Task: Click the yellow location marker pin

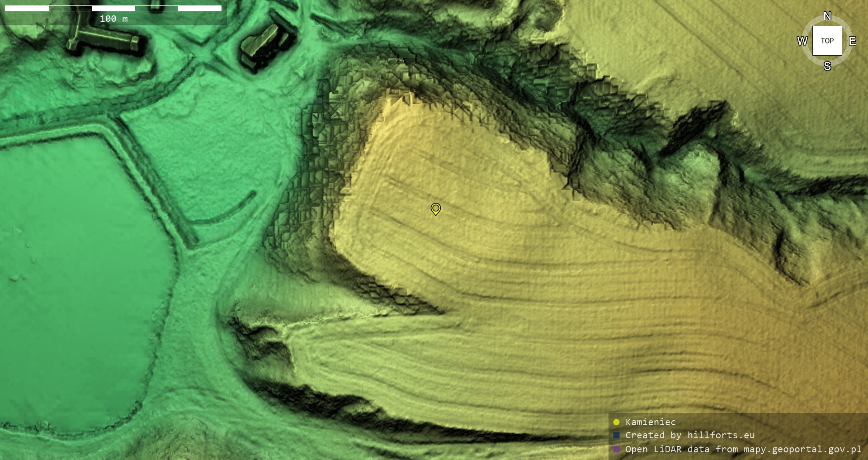Action: tap(435, 209)
